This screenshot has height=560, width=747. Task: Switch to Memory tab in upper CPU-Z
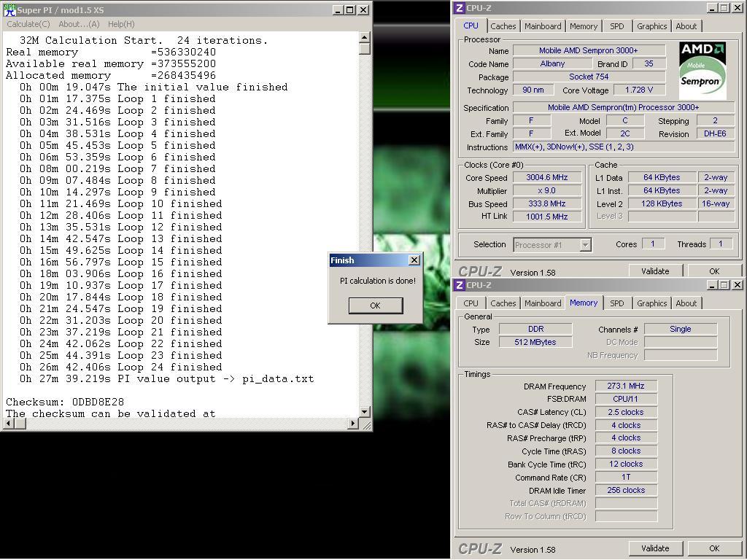point(584,27)
